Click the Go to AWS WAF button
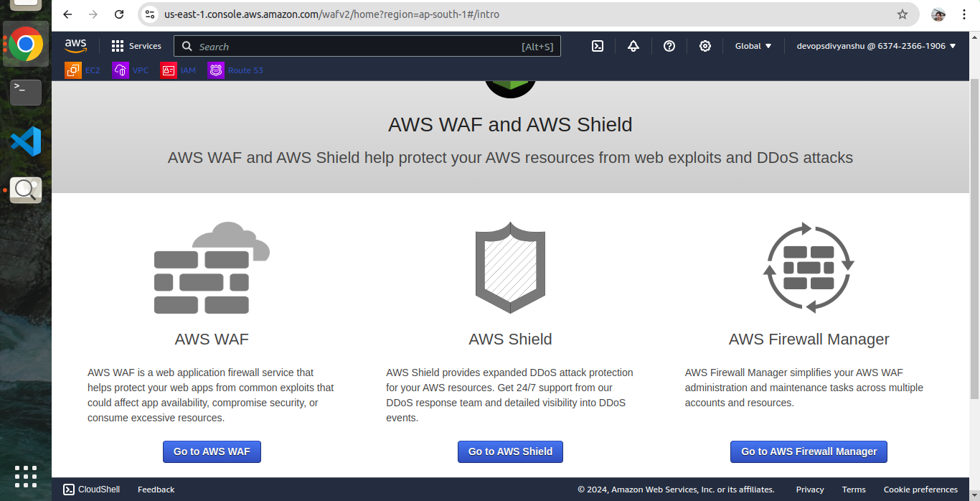 coord(212,451)
